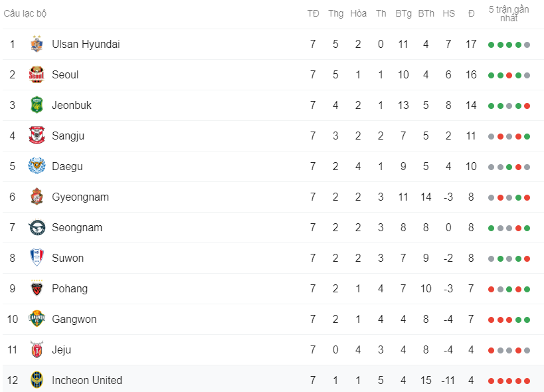Click the Seoul club logo
This screenshot has width=544, height=392.
tap(37, 75)
